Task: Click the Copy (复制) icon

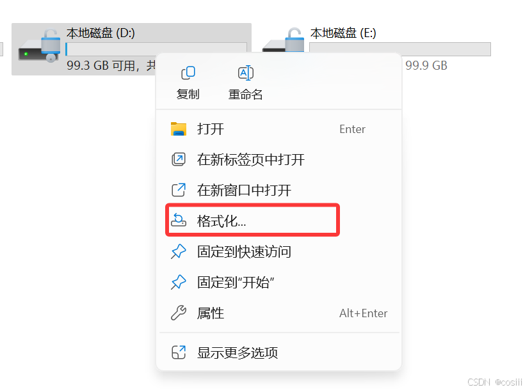Action: click(x=188, y=72)
